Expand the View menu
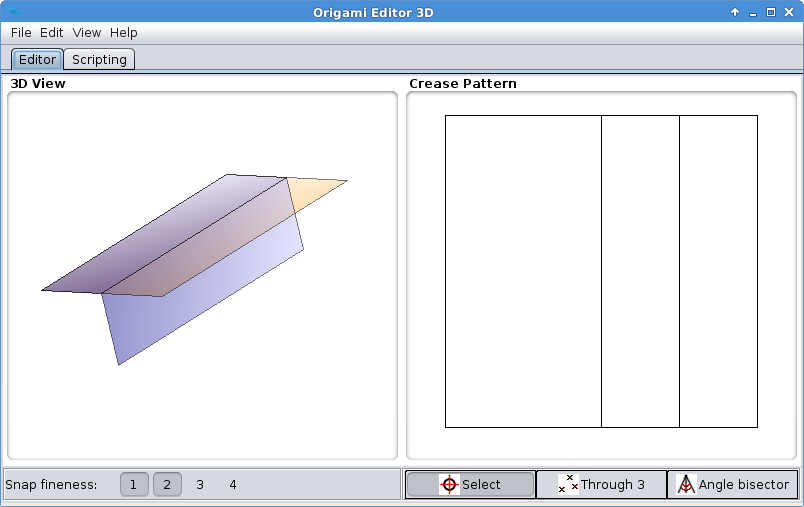Screen dimensions: 804x507 tap(87, 33)
